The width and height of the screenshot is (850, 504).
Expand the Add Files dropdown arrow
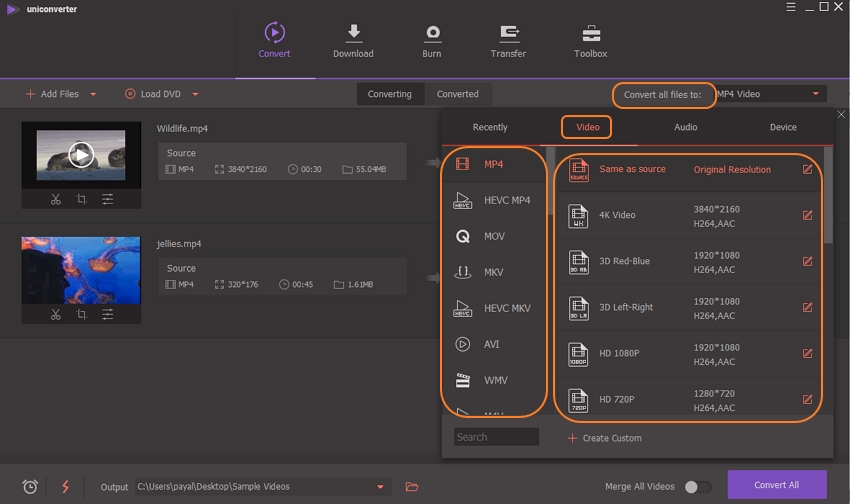(x=93, y=94)
